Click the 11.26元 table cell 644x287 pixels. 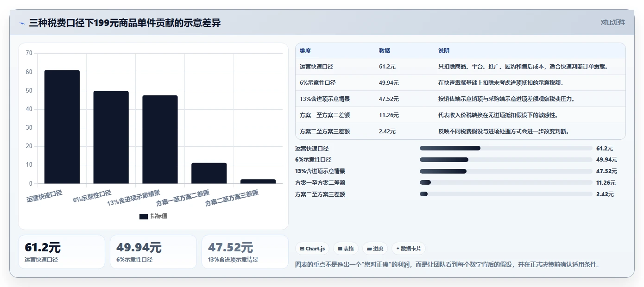pos(389,115)
